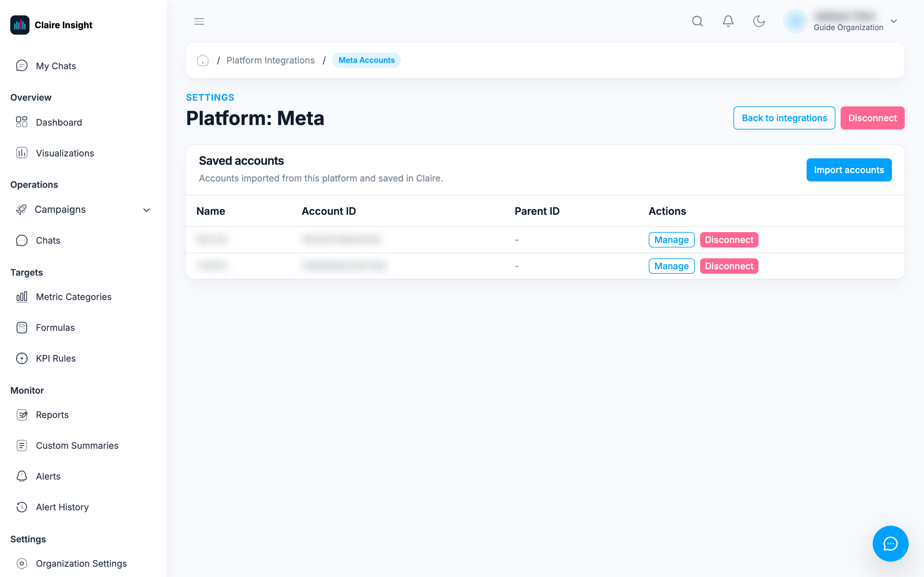The height and width of the screenshot is (577, 924).
Task: Open notifications bell icon
Action: click(728, 21)
